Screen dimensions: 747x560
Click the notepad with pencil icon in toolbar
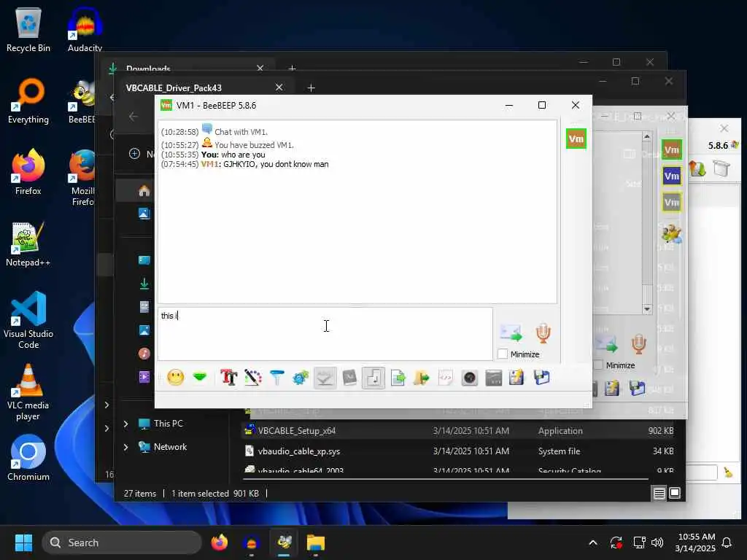click(517, 378)
